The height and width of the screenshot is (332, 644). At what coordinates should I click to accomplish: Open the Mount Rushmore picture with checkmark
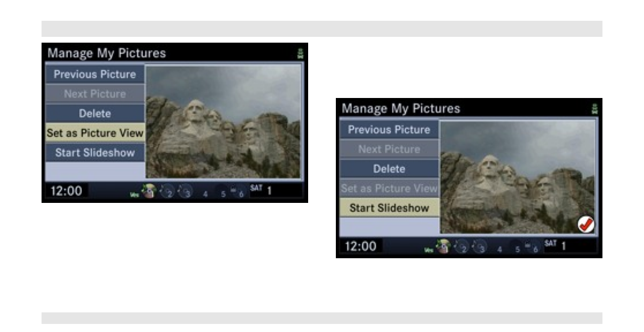point(518,177)
